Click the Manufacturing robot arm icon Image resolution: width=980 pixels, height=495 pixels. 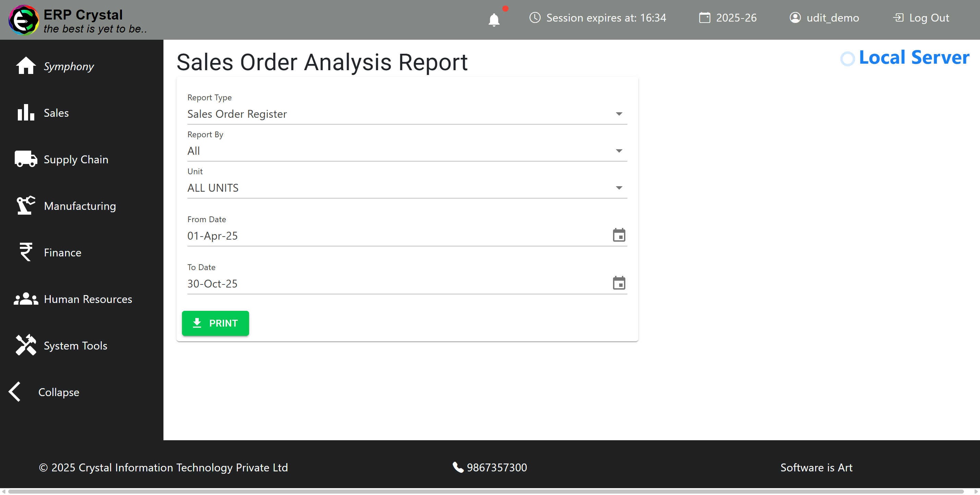click(25, 206)
